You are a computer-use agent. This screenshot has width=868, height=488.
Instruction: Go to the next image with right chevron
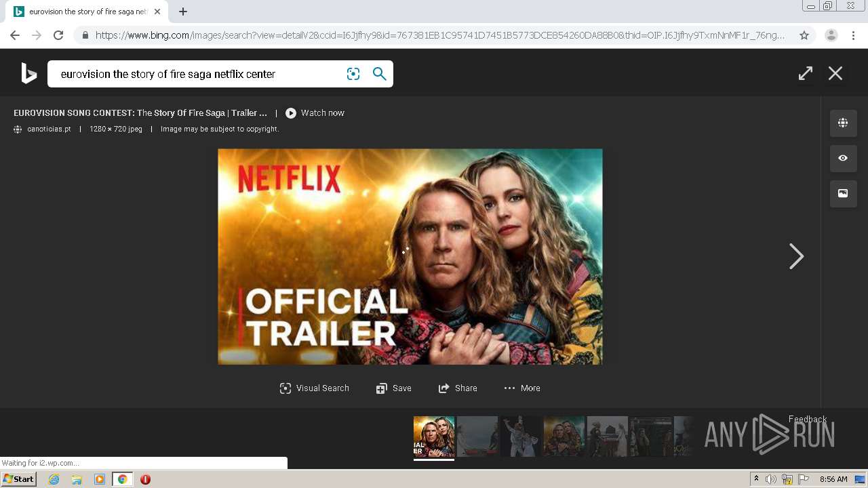(x=797, y=256)
